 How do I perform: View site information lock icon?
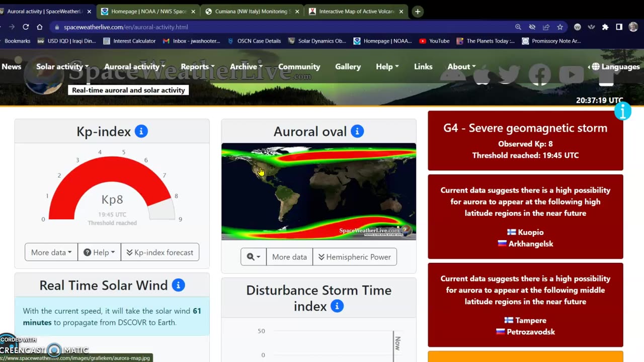[x=57, y=27]
